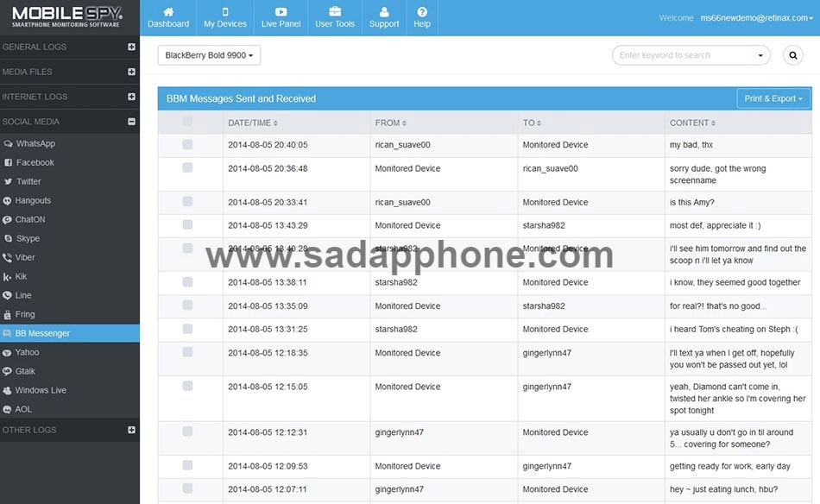Tick the select-all checkbox in table header

[x=187, y=122]
